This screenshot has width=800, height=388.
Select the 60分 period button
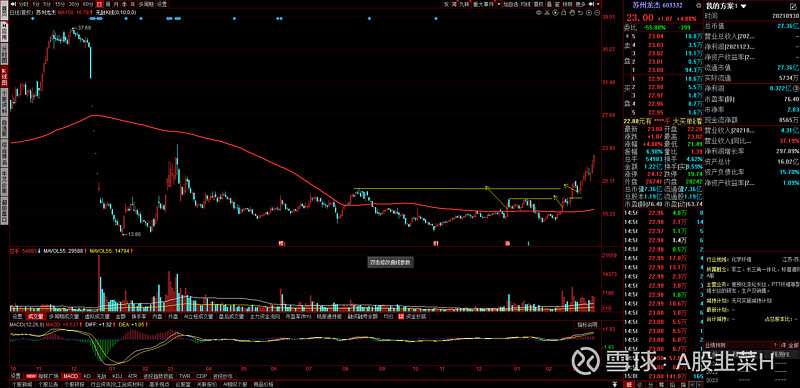(x=88, y=4)
